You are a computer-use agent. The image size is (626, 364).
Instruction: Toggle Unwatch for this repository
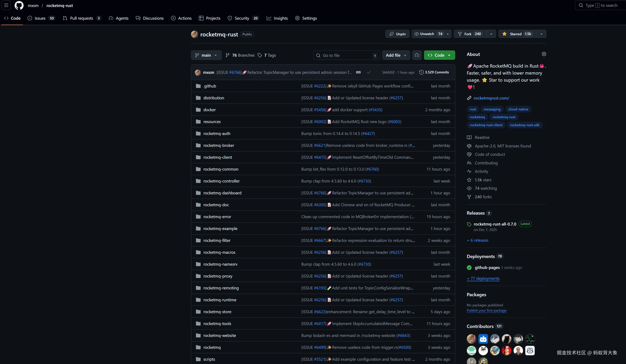click(x=427, y=34)
